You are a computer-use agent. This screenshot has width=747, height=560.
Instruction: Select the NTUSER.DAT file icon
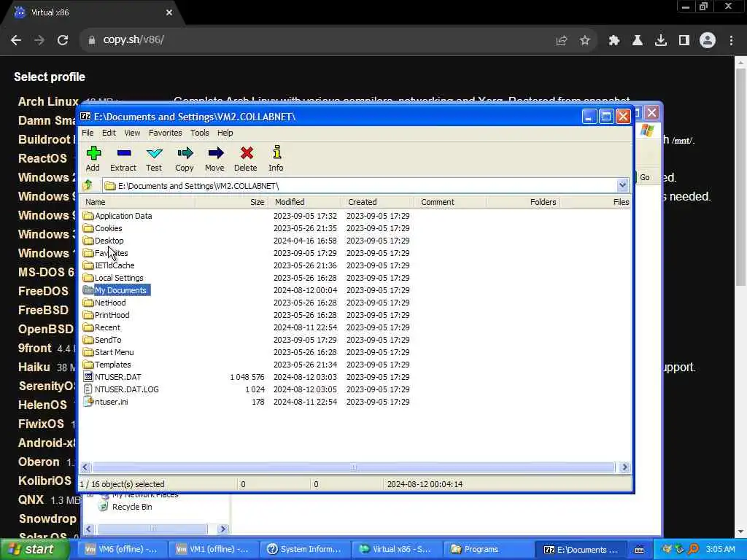coord(88,377)
